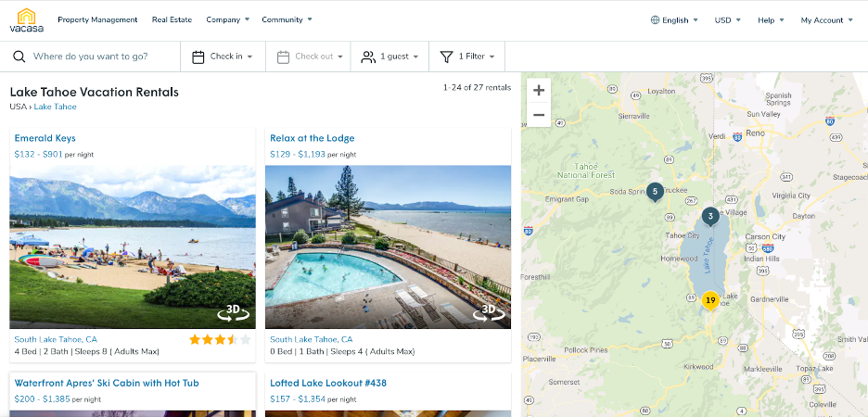Follow the Lake Tahoe breadcrumb link
This screenshot has width=868, height=417.
[x=56, y=107]
